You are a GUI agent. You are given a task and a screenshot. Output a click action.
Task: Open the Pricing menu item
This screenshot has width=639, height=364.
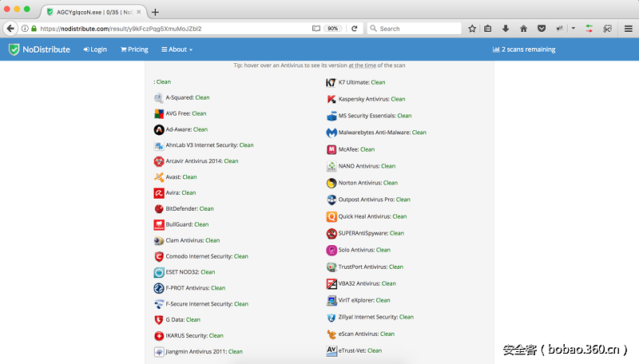(x=134, y=49)
